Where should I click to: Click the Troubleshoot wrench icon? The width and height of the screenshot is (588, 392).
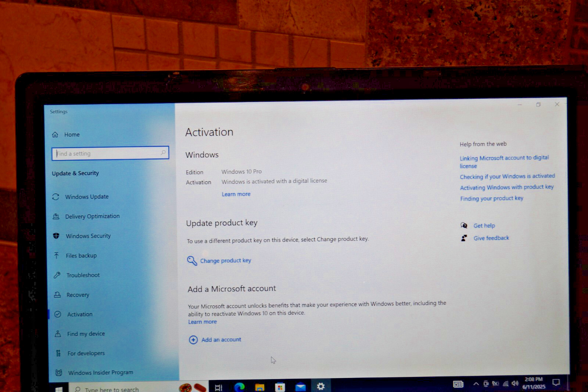57,275
